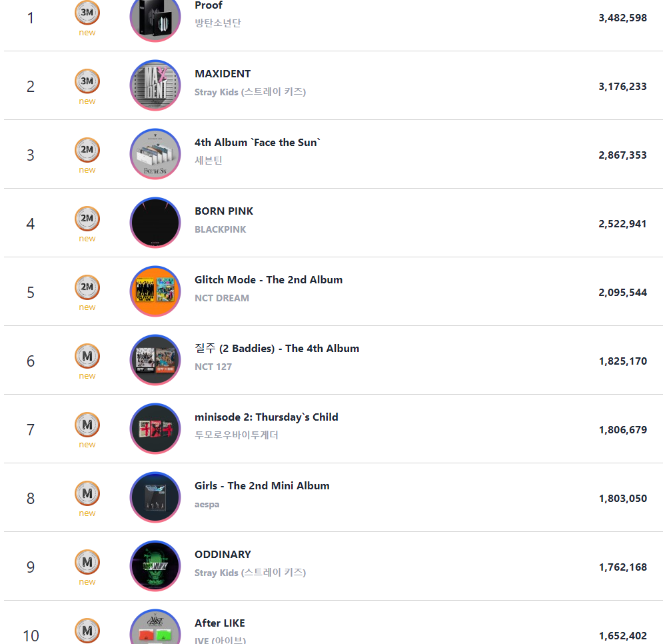Click the M badge for aespa Girls

pos(87,493)
